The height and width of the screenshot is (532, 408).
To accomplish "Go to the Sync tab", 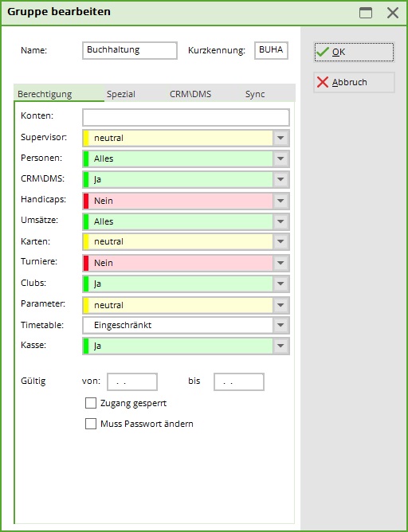I will click(x=255, y=94).
